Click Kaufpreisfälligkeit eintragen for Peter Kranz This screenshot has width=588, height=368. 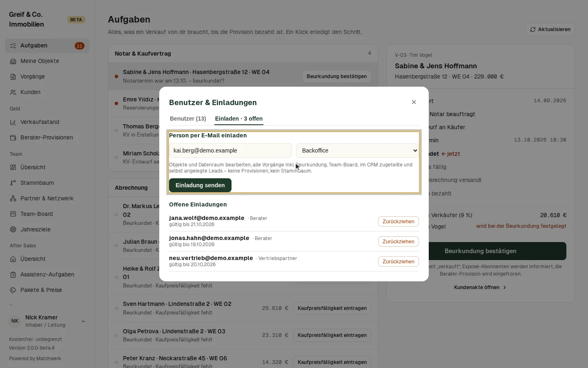332,362
